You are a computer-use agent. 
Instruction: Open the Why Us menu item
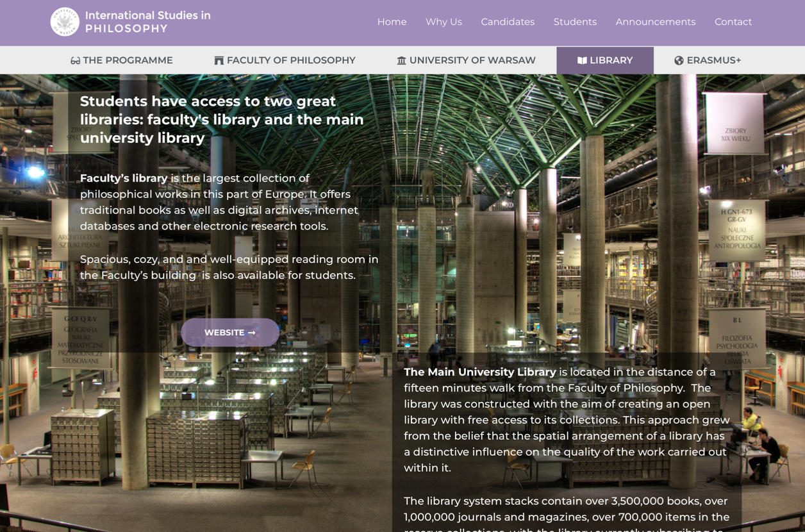coord(444,22)
